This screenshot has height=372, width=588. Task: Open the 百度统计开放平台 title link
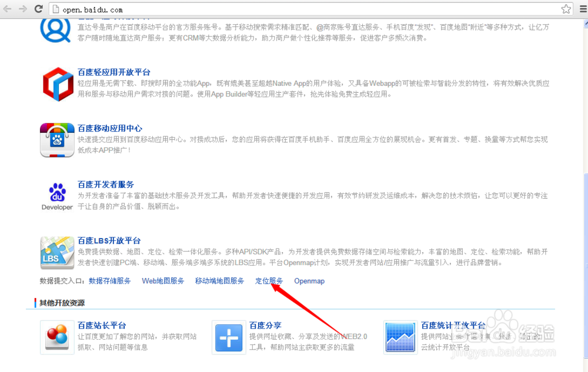point(453,326)
